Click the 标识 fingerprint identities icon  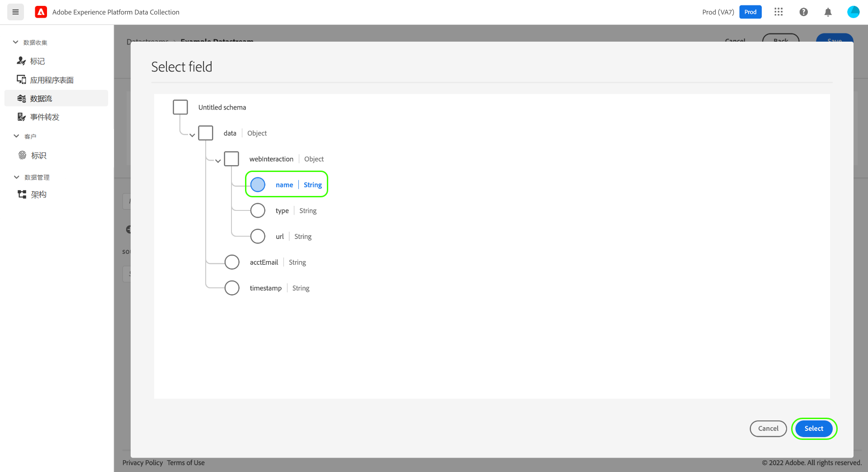pos(22,155)
